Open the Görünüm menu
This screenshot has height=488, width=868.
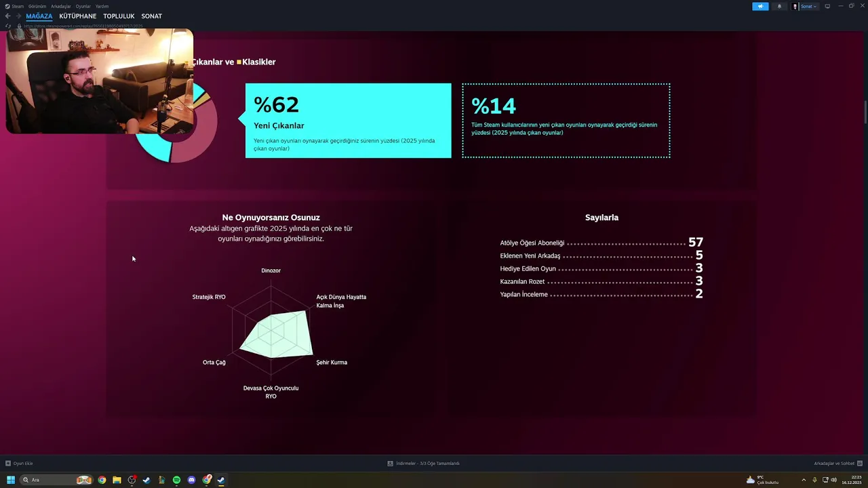point(37,6)
